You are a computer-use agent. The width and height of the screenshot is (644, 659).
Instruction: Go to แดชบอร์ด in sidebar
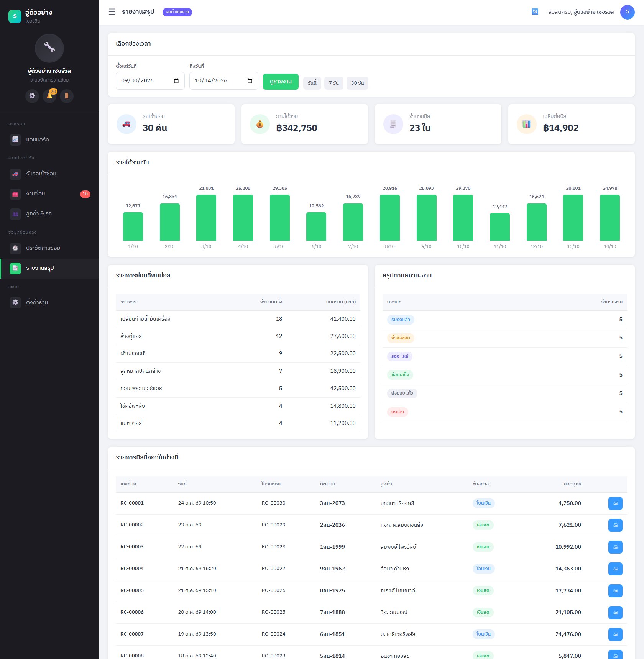coord(49,139)
